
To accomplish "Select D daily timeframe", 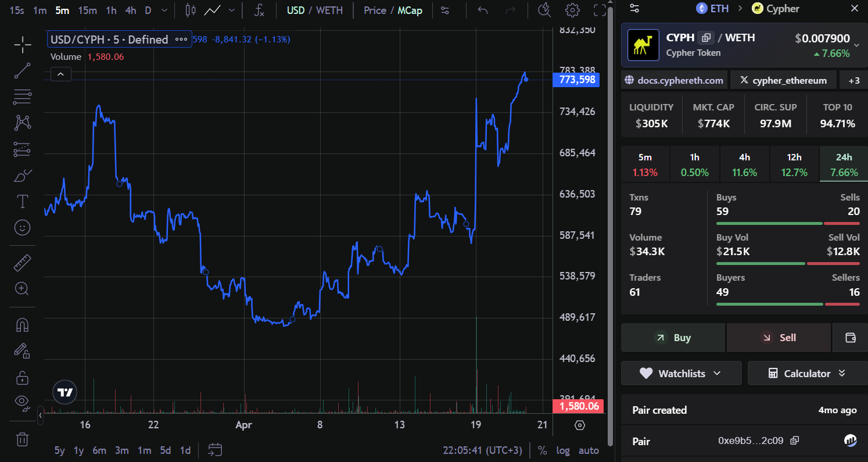I will [x=148, y=10].
